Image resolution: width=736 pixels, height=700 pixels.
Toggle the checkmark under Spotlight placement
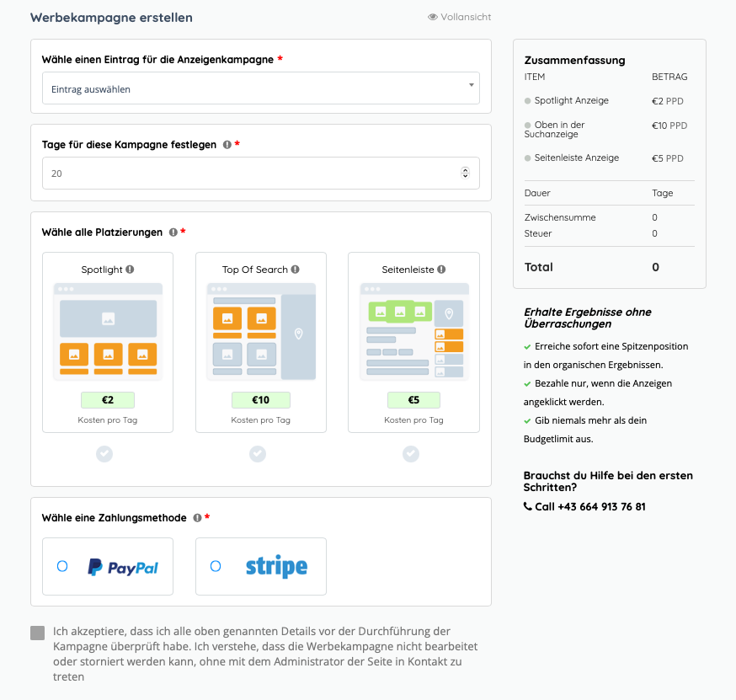pyautogui.click(x=104, y=454)
